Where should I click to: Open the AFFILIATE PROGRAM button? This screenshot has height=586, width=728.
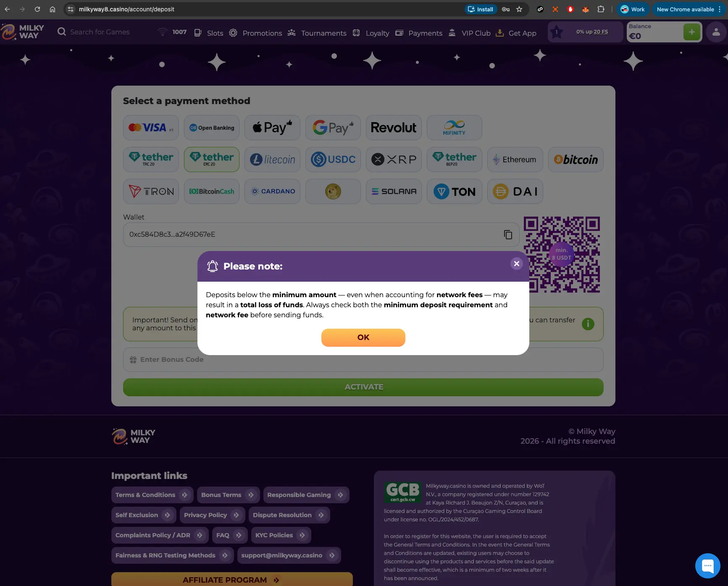pos(232,579)
